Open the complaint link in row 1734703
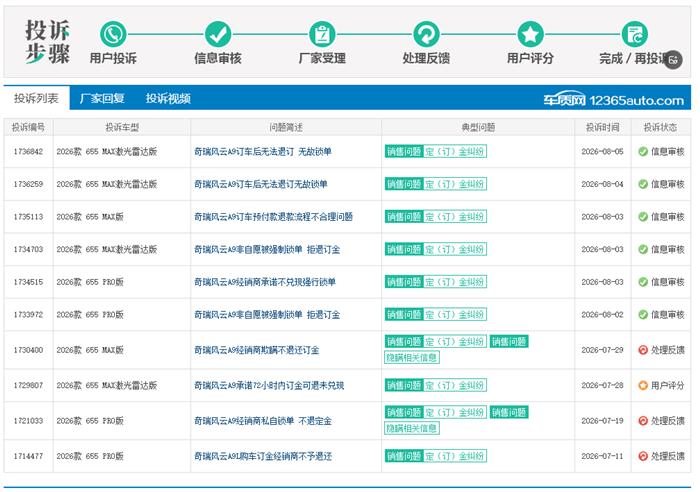This screenshot has width=700, height=492. 267,249
